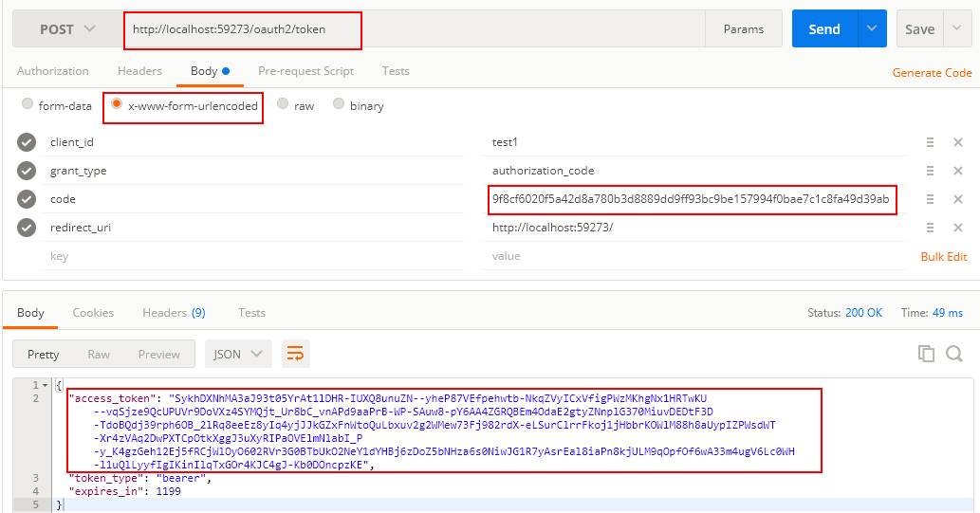Delete the grant_type parameter row
The height and width of the screenshot is (513, 980).
(x=957, y=171)
